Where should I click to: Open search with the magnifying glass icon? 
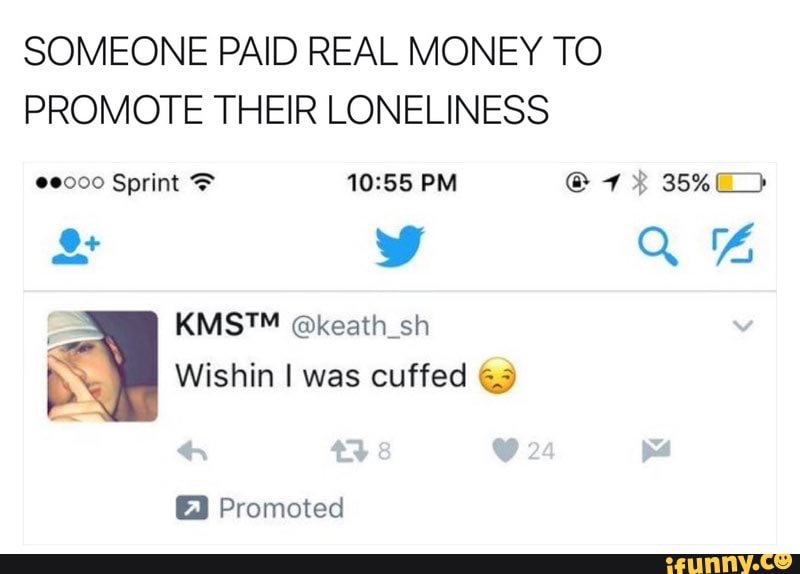tap(658, 246)
